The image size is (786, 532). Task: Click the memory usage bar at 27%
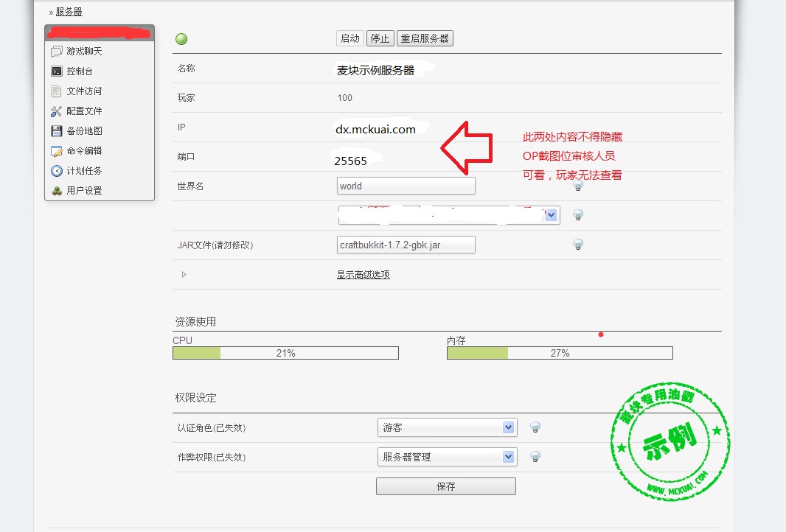tap(560, 353)
